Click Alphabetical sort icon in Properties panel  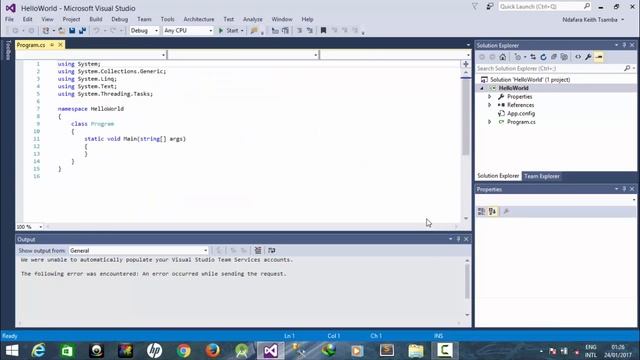coord(492,211)
